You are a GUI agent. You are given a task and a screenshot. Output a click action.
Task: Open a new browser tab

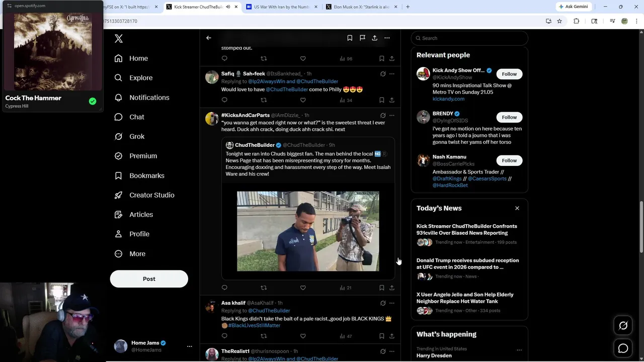click(x=408, y=7)
